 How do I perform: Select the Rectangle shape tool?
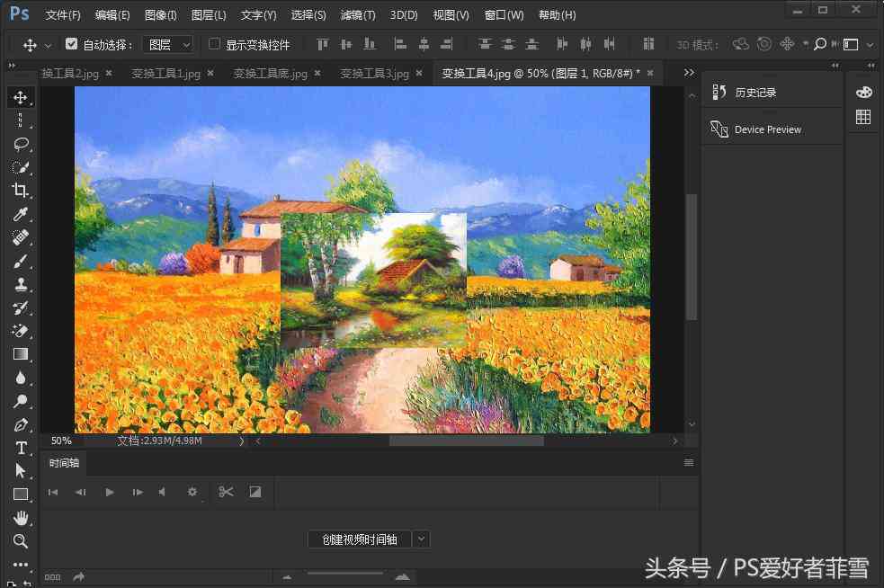(x=21, y=494)
